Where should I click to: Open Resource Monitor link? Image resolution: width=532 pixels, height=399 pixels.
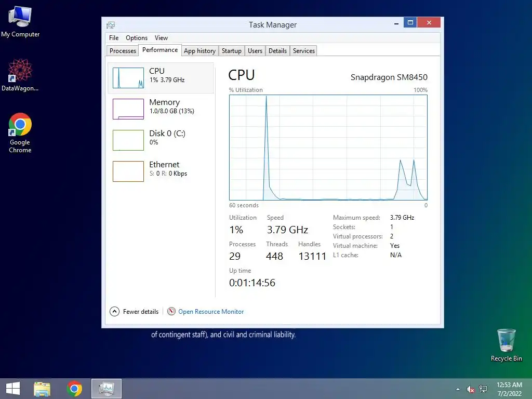[211, 312]
